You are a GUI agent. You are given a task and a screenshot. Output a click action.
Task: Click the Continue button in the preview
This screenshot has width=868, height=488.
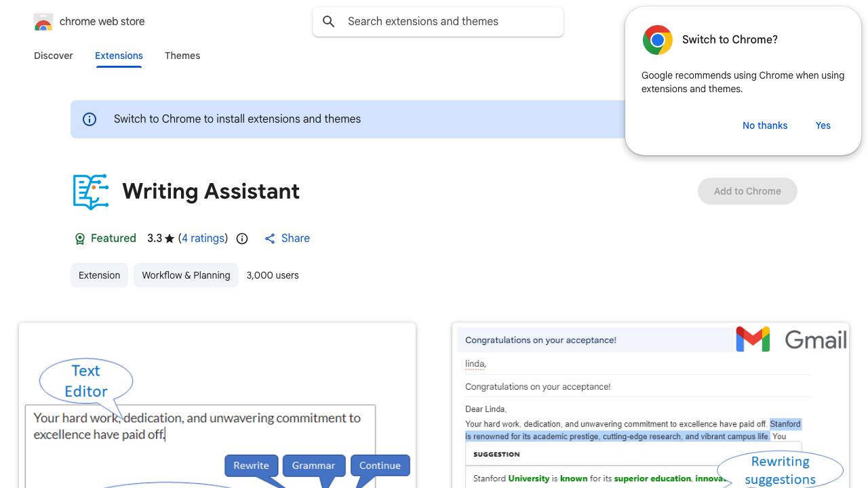pos(380,466)
